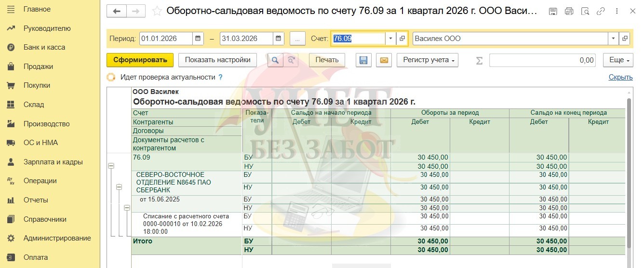The image size is (644, 268).
Task: Collapse the от 15.06.2025 contract group
Action: tap(127, 208)
